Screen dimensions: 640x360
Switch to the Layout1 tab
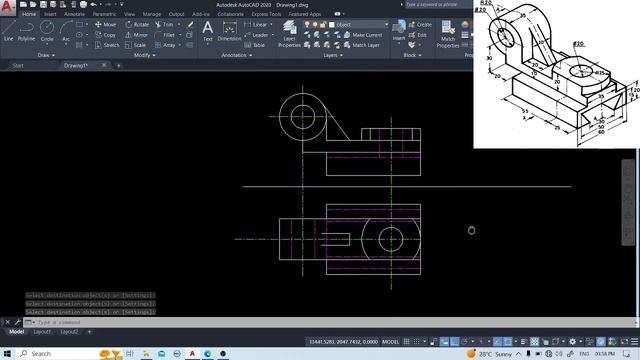(x=42, y=332)
